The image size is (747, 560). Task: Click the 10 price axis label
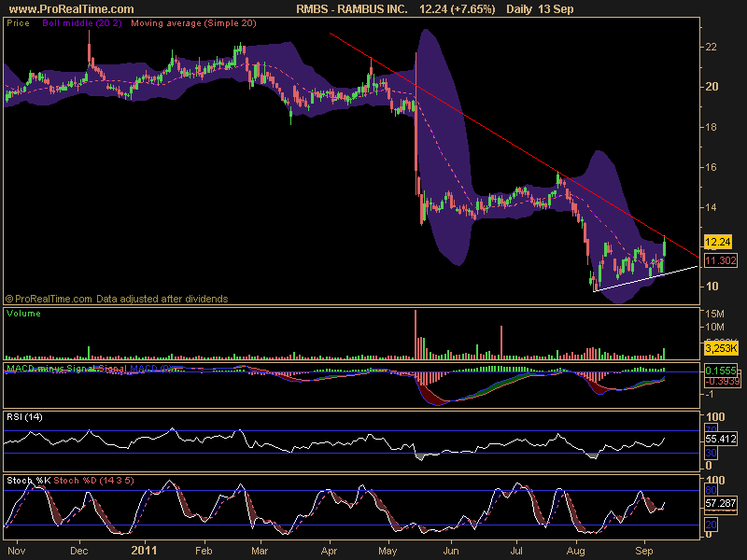point(712,287)
